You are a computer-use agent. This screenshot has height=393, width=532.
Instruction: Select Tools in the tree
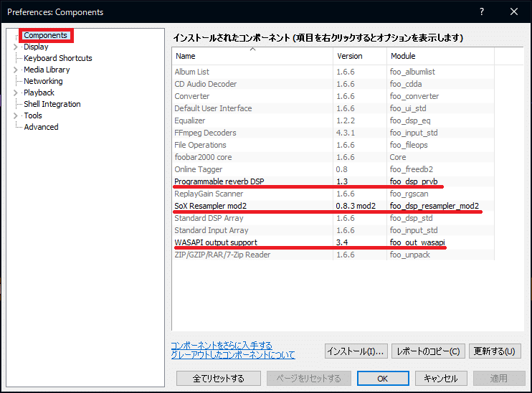coord(33,115)
